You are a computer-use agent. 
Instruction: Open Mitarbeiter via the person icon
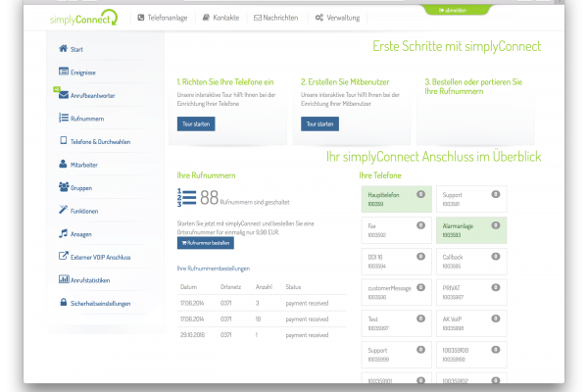pos(63,164)
